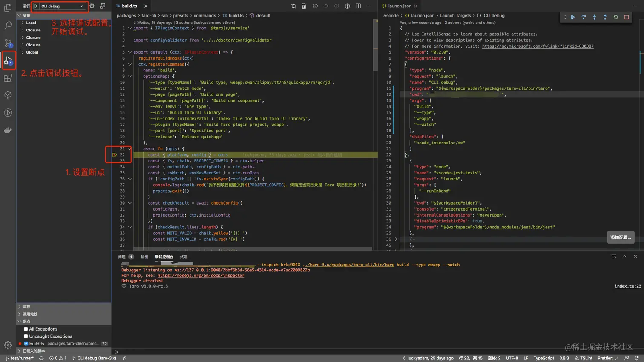Expand the 已载入的脚本 section

click(64, 351)
